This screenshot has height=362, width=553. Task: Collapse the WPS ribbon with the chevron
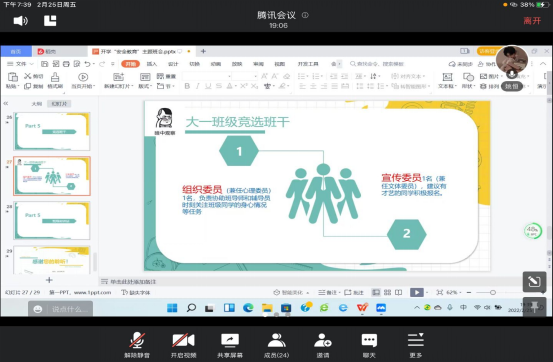tap(543, 64)
